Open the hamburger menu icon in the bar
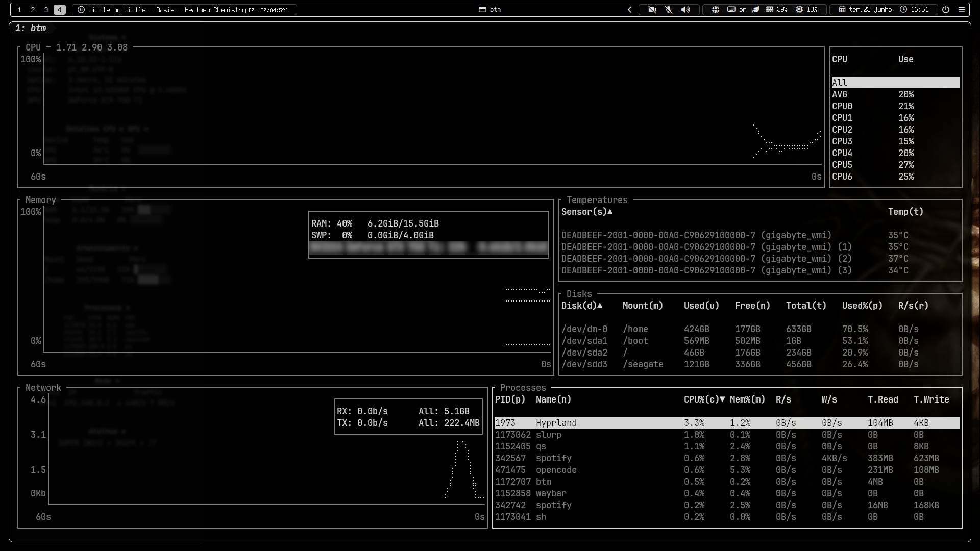The width and height of the screenshot is (980, 551). pyautogui.click(x=962, y=10)
